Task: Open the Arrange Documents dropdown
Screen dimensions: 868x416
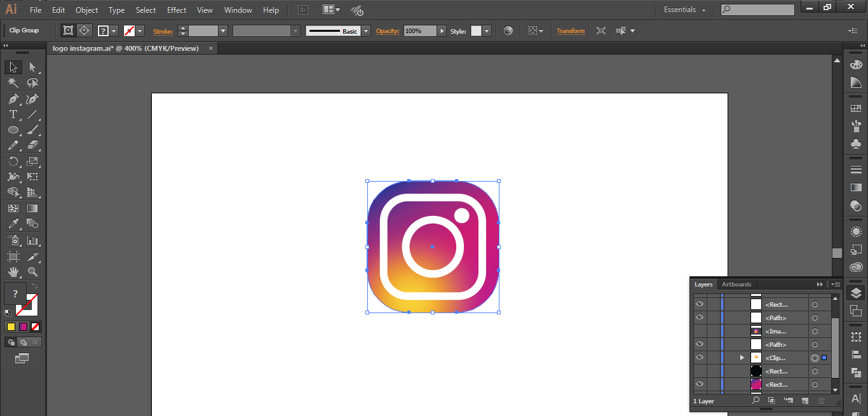Action: (x=331, y=10)
